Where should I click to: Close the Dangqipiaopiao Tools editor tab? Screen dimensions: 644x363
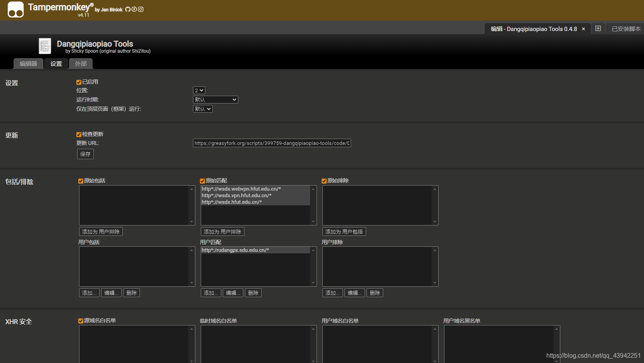click(583, 29)
